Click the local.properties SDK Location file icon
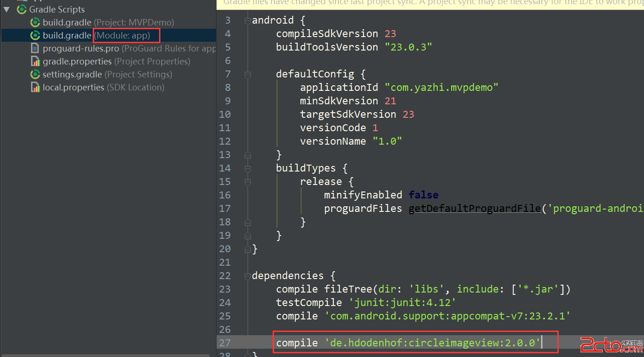 pyautogui.click(x=35, y=87)
